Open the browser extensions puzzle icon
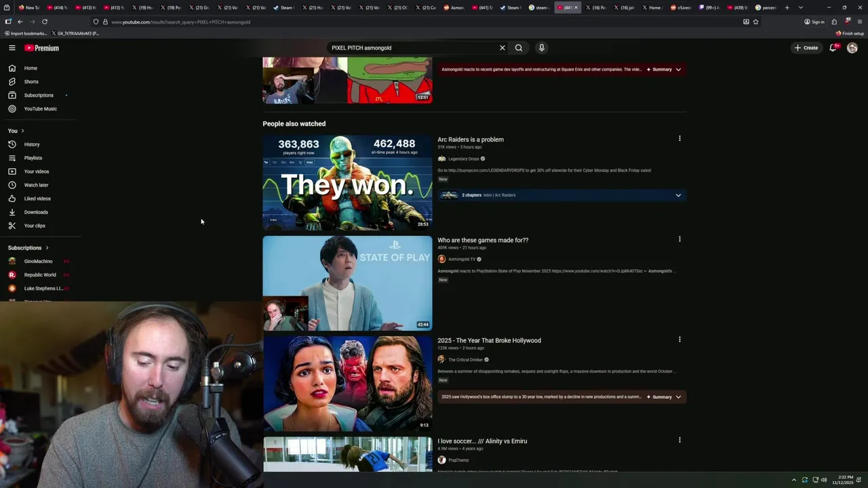868x488 pixels. pos(834,22)
